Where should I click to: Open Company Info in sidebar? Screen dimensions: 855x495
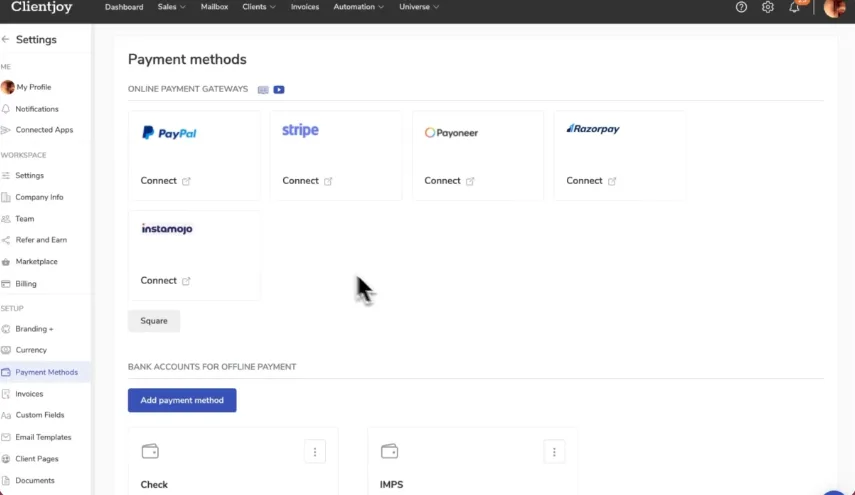coord(39,197)
